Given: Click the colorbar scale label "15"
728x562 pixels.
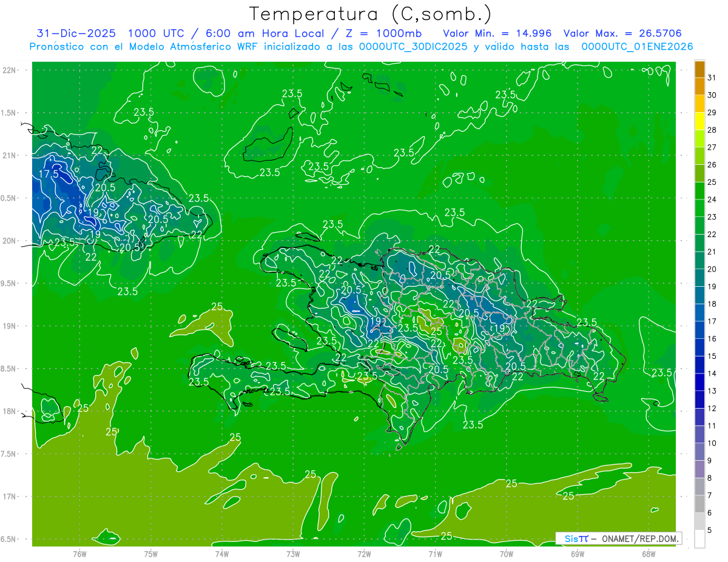Looking at the screenshot, I should coord(712,356).
